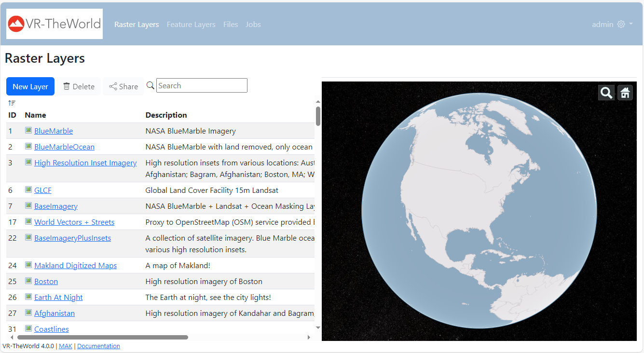Image resolution: width=644 pixels, height=353 pixels.
Task: Click the Share button
Action: coord(123,86)
